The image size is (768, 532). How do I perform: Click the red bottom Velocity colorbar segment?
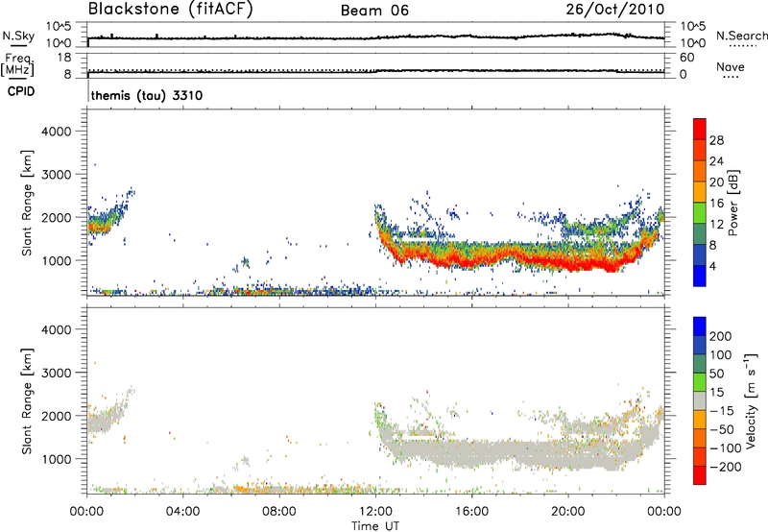pyautogui.click(x=700, y=475)
